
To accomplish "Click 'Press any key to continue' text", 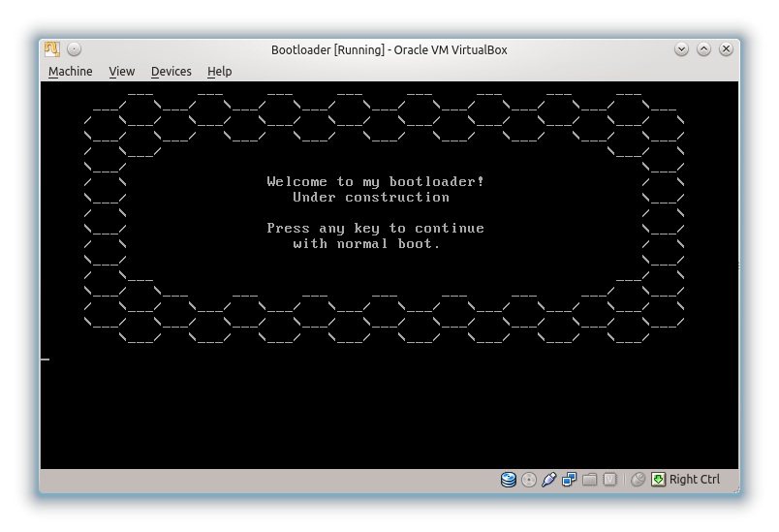I will click(375, 229).
